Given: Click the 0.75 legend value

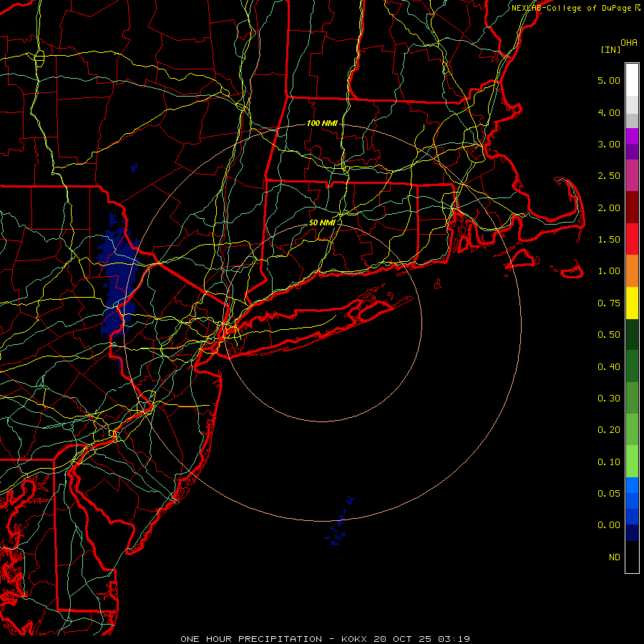Looking at the screenshot, I should click(x=609, y=303).
